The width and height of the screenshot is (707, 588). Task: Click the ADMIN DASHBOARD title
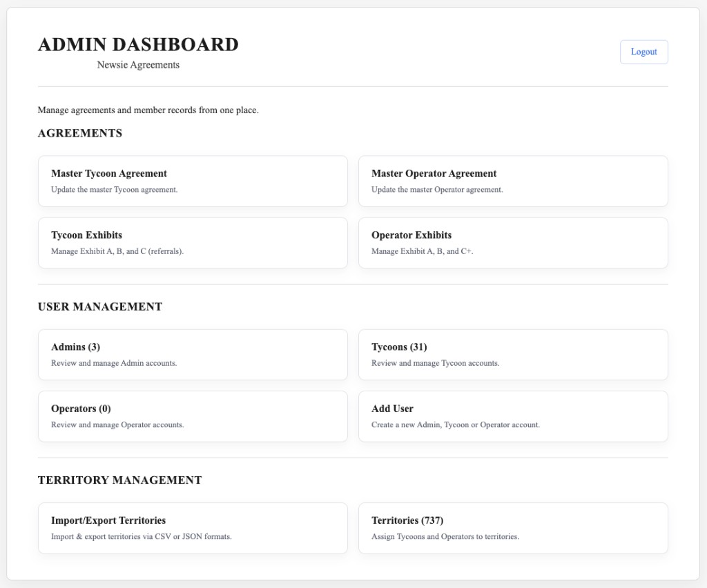pyautogui.click(x=138, y=45)
